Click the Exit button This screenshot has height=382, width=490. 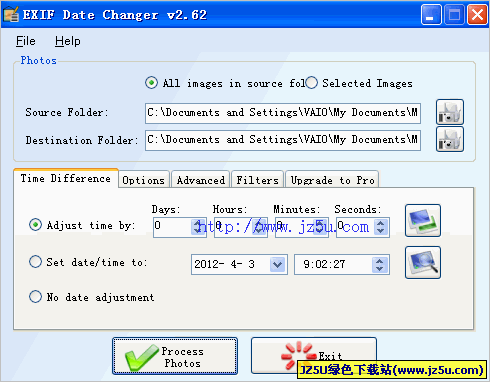314,356
